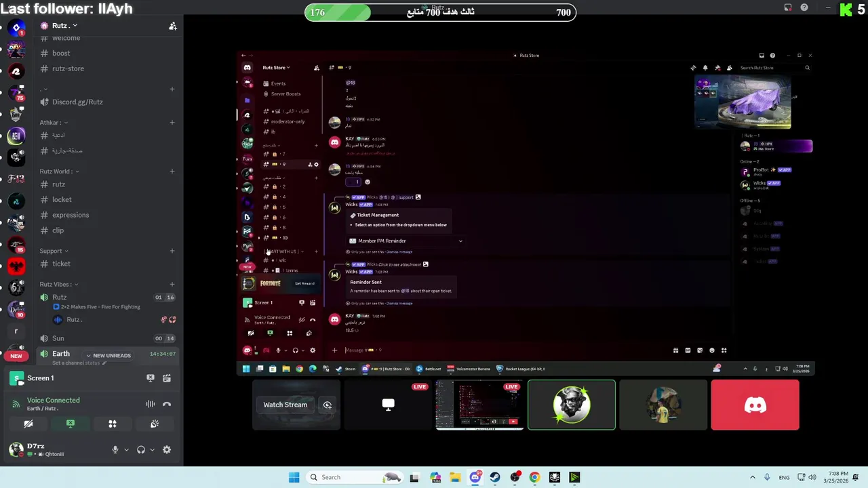Open the welcome text channel
Viewport: 868px width, 488px height.
pos(66,38)
